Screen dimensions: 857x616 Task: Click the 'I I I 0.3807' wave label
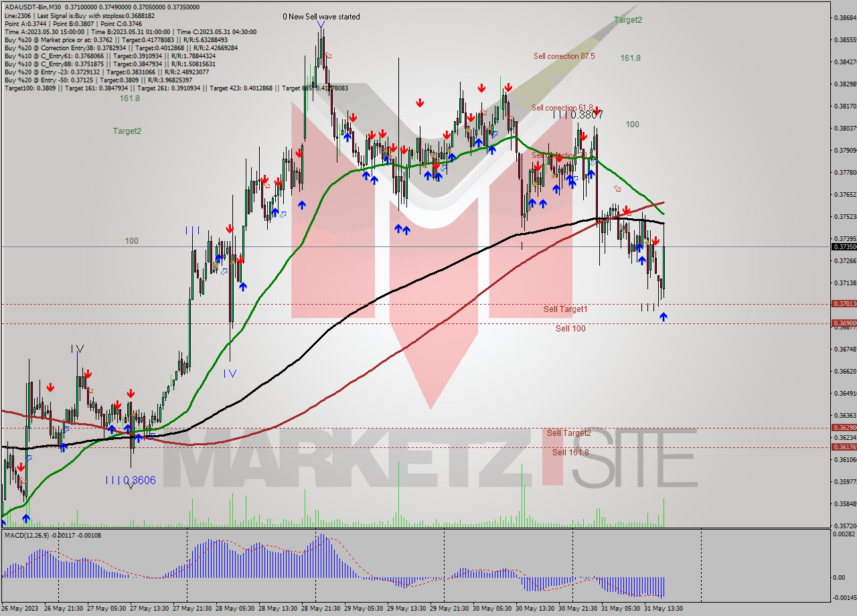[578, 114]
